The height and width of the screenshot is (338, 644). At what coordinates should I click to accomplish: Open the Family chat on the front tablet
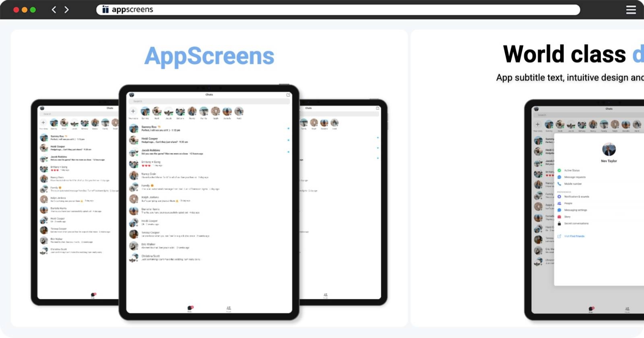pos(209,187)
